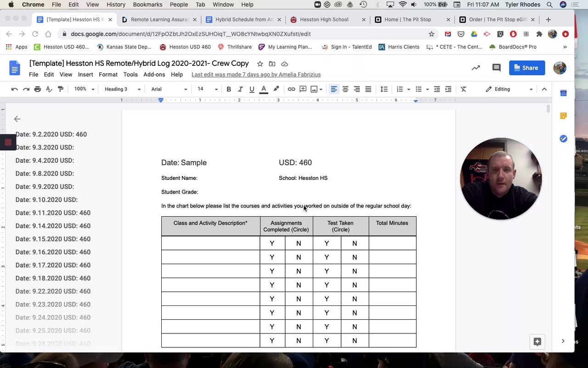Expand bulleted list style options arrow
The image size is (588, 368).
point(427,90)
